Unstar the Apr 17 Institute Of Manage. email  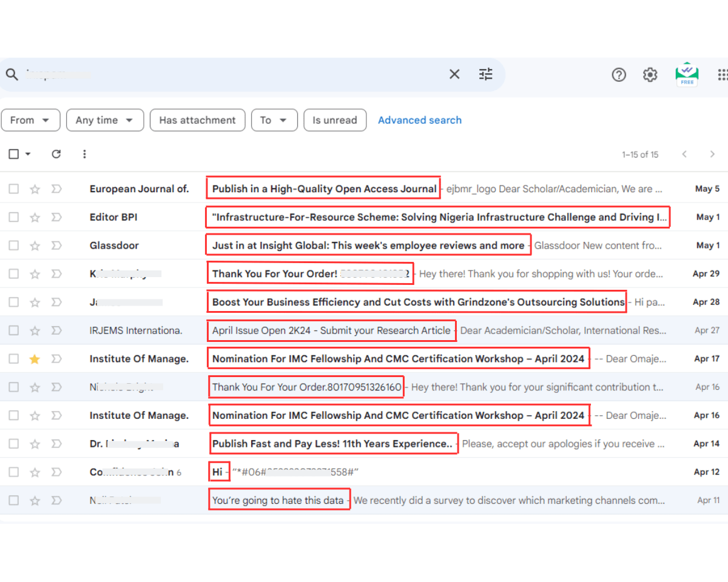[x=35, y=359]
